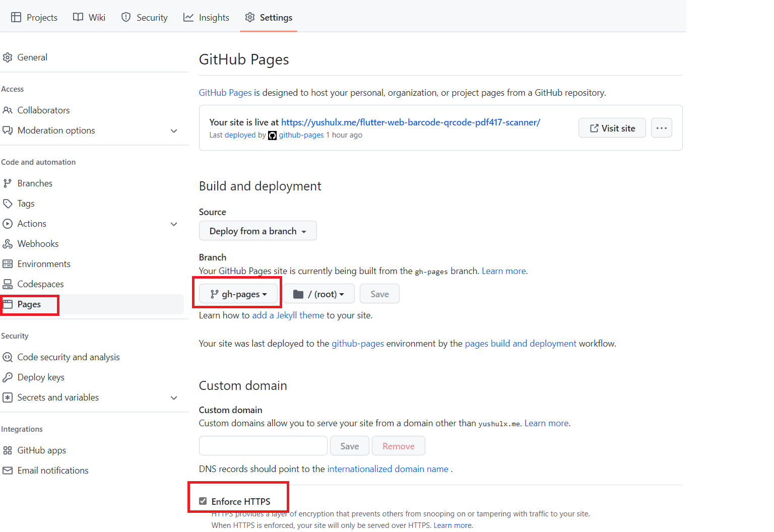
Task: Expand the Moderation options section
Action: pos(174,131)
